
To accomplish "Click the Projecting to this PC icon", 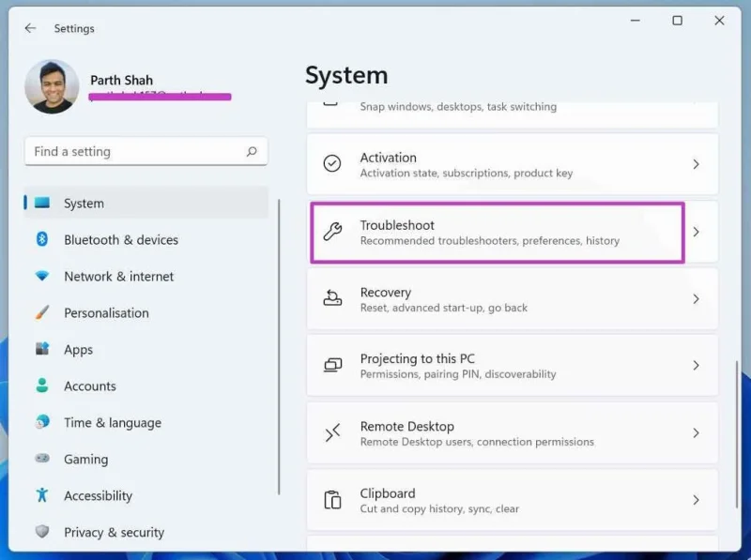I will point(333,365).
